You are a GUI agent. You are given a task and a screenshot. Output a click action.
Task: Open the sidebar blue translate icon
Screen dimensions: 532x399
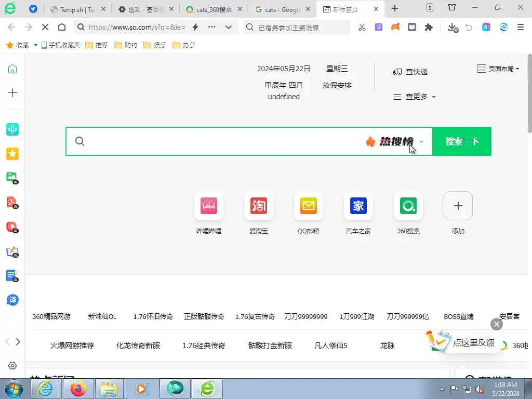pyautogui.click(x=12, y=300)
